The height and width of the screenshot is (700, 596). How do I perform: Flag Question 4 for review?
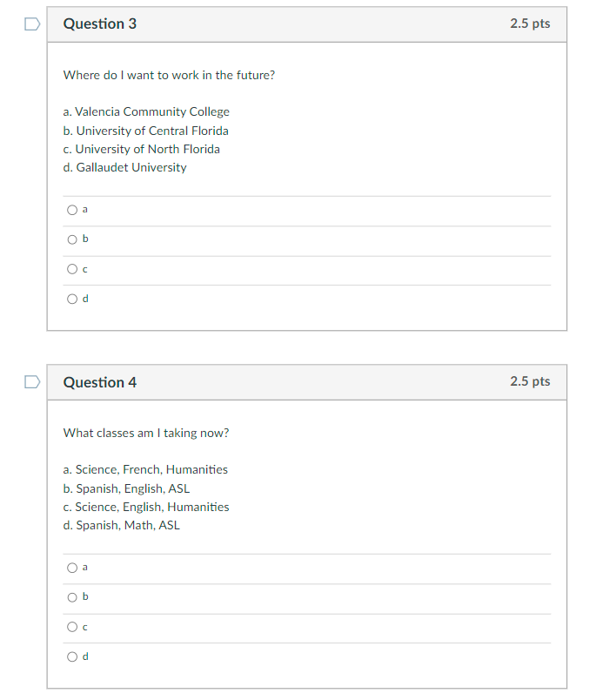pyautogui.click(x=31, y=382)
